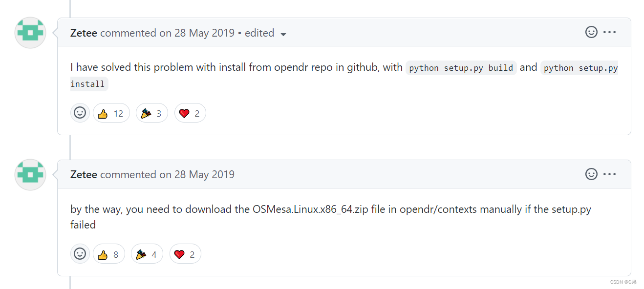The image size is (644, 289).
Task: Add reaction with smiley below second comment
Action: pyautogui.click(x=80, y=254)
